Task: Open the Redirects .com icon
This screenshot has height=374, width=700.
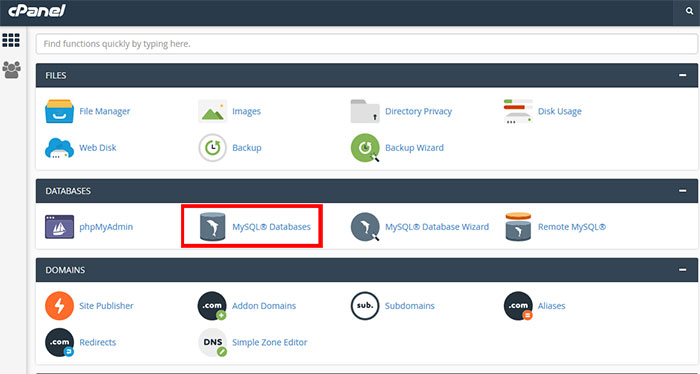Action: 59,342
